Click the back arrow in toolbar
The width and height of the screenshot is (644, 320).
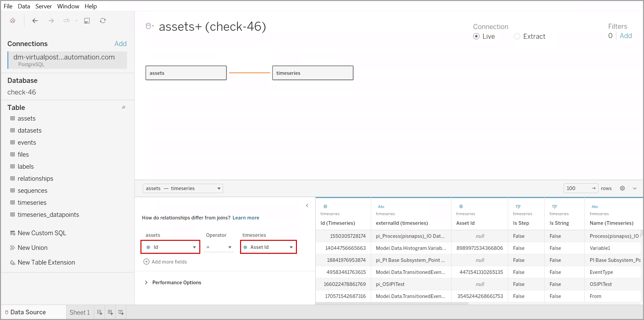[35, 21]
